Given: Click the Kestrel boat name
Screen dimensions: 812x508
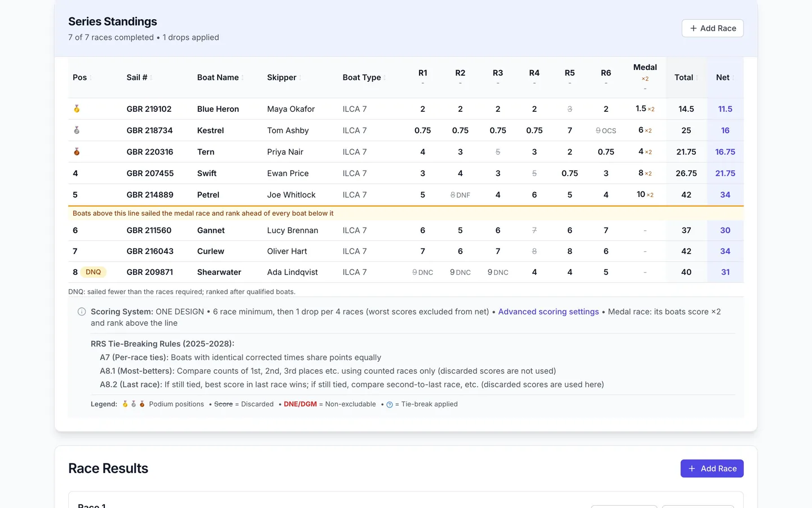Looking at the screenshot, I should pyautogui.click(x=210, y=130).
